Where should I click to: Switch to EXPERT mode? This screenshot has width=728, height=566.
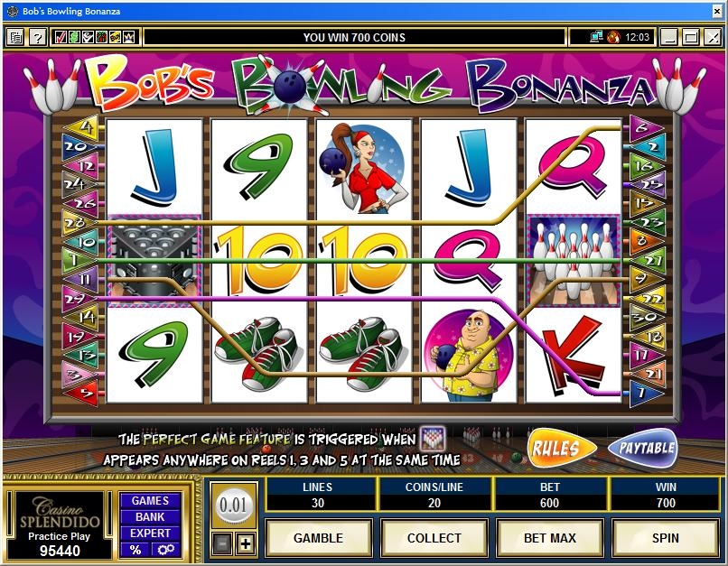tap(150, 534)
